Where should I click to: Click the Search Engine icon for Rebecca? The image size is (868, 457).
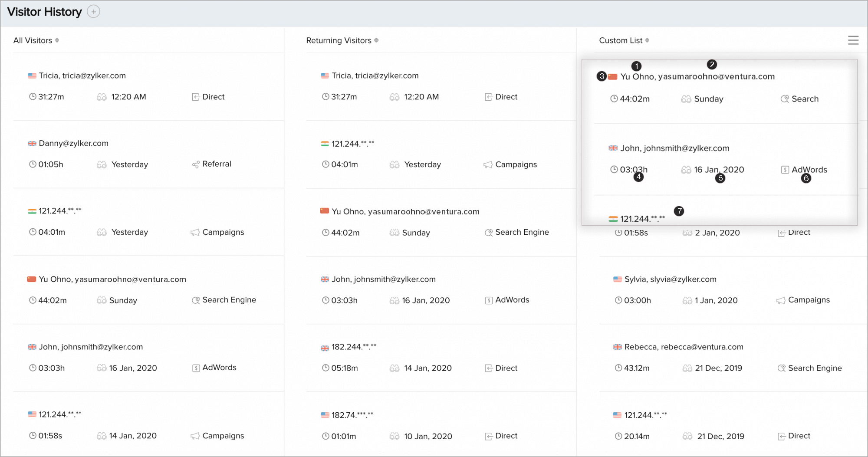pos(781,368)
